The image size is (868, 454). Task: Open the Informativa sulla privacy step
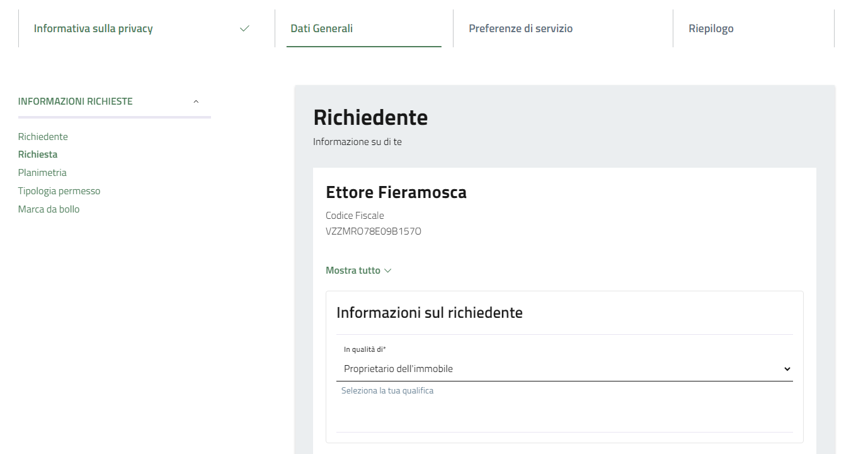[x=93, y=28]
